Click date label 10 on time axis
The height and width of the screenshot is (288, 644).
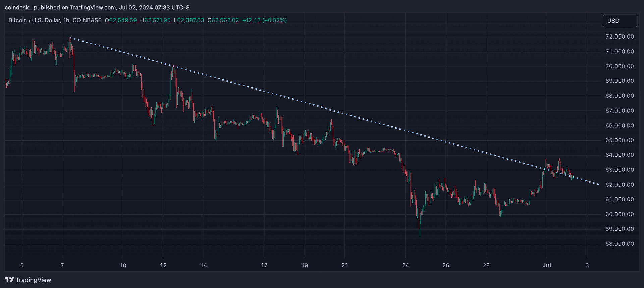(x=123, y=265)
